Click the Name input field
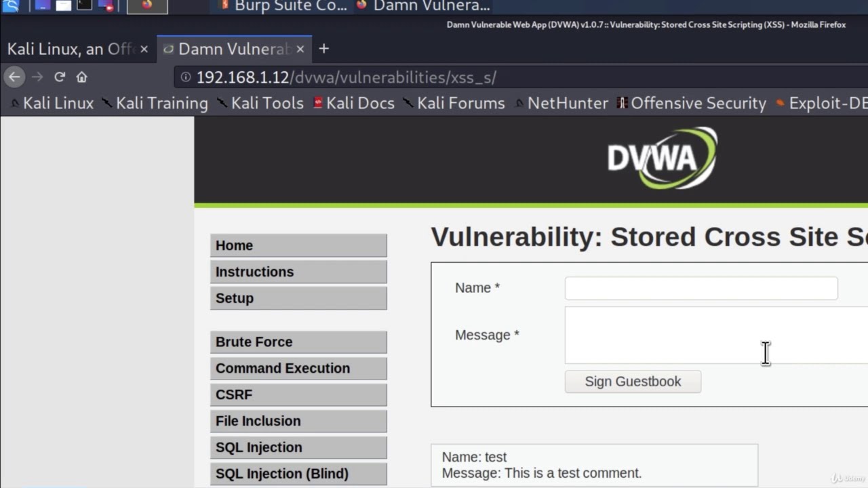This screenshot has height=488, width=868. point(701,288)
